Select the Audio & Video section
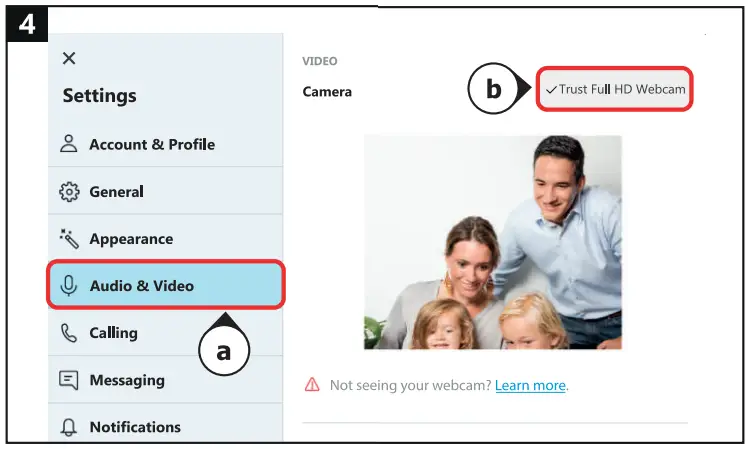748x449 pixels. point(166,285)
